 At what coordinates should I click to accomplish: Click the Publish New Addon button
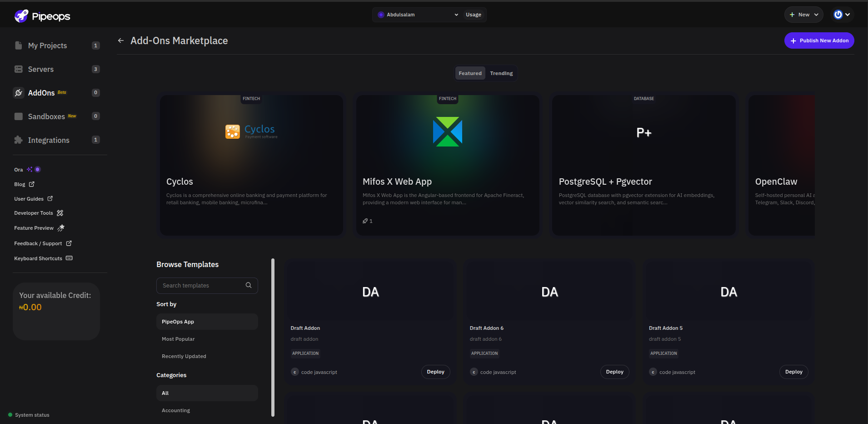point(819,40)
